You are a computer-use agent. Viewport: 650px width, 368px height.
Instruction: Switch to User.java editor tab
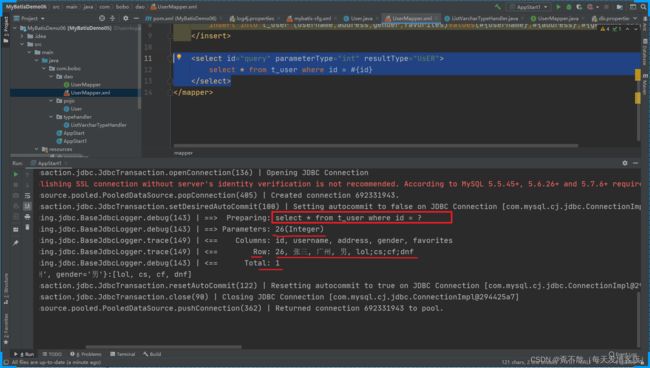[359, 18]
